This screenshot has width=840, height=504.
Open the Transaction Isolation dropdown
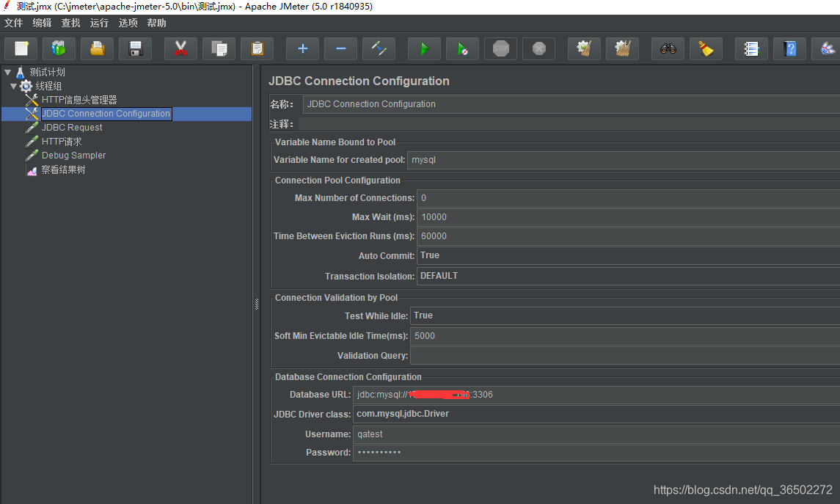[x=629, y=276]
